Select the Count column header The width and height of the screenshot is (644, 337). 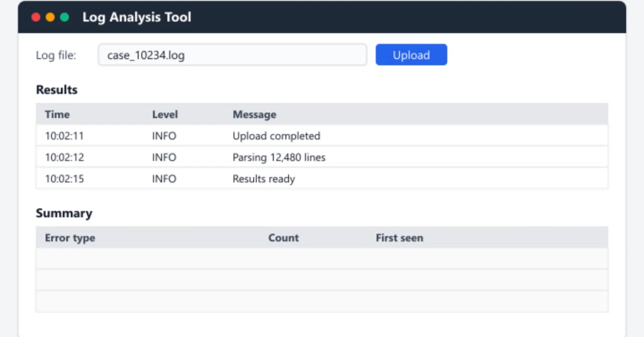(x=283, y=238)
